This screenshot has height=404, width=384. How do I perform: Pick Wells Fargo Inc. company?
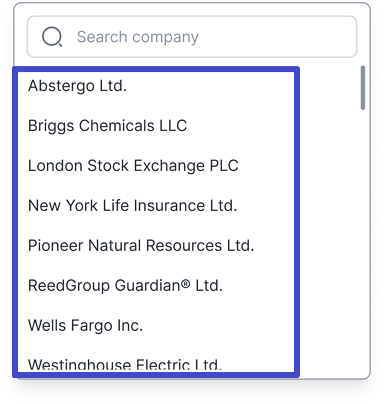point(156,326)
